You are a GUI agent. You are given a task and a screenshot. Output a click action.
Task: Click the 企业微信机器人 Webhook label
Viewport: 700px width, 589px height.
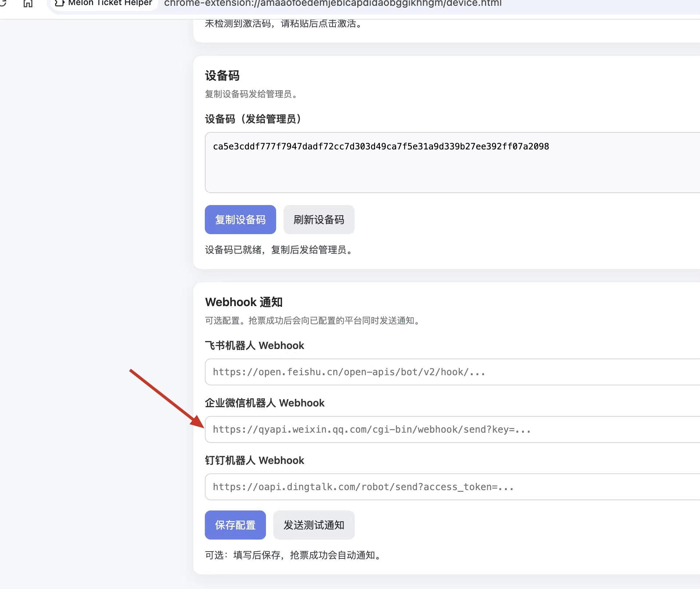pyautogui.click(x=265, y=403)
